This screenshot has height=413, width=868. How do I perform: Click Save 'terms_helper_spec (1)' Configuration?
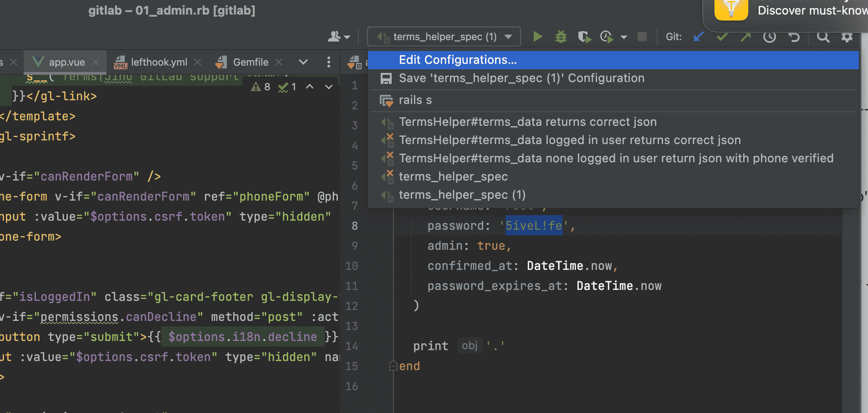coord(521,78)
